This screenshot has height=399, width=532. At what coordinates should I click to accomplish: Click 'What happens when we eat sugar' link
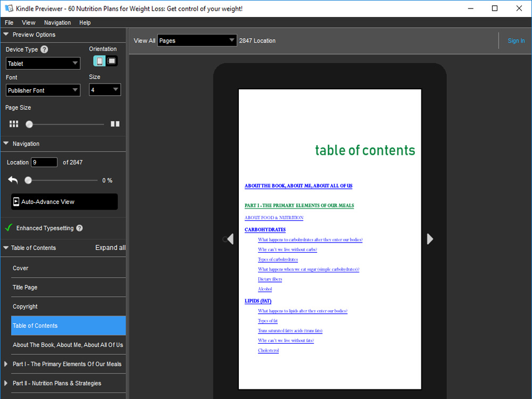309,269
